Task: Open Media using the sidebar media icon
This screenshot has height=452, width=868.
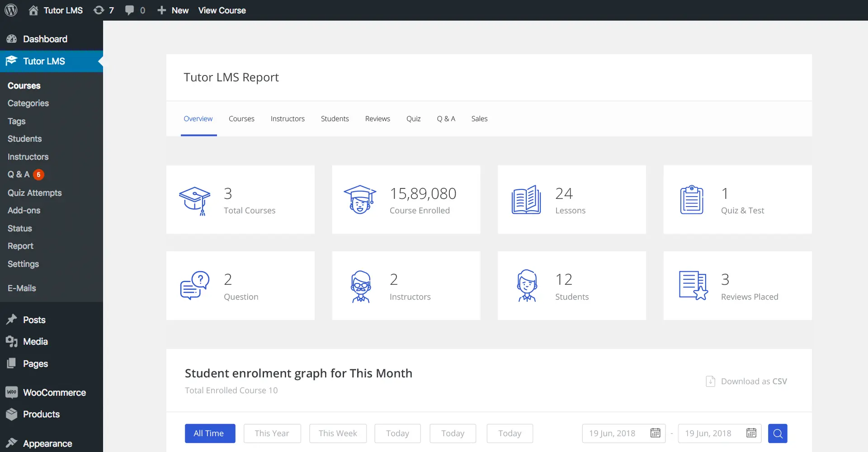Action: 11,342
